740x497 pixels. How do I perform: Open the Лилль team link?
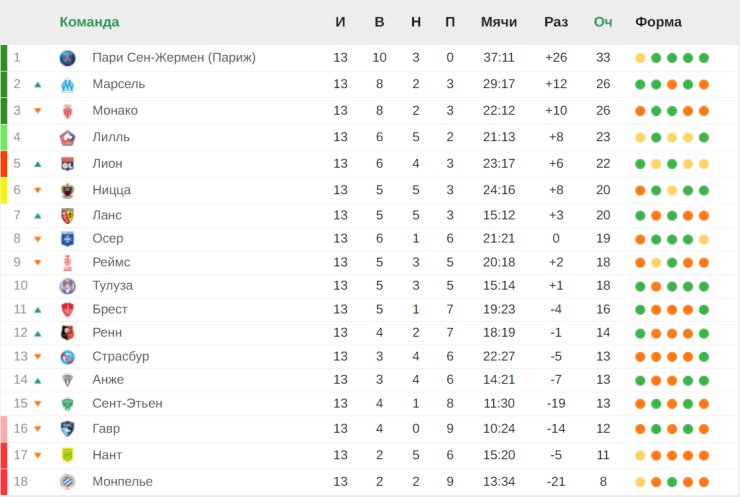(x=111, y=137)
